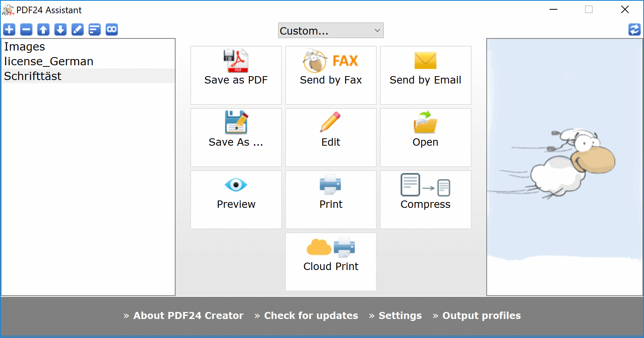Open the Custom profile dropdown
This screenshot has height=338, width=644.
click(x=331, y=31)
